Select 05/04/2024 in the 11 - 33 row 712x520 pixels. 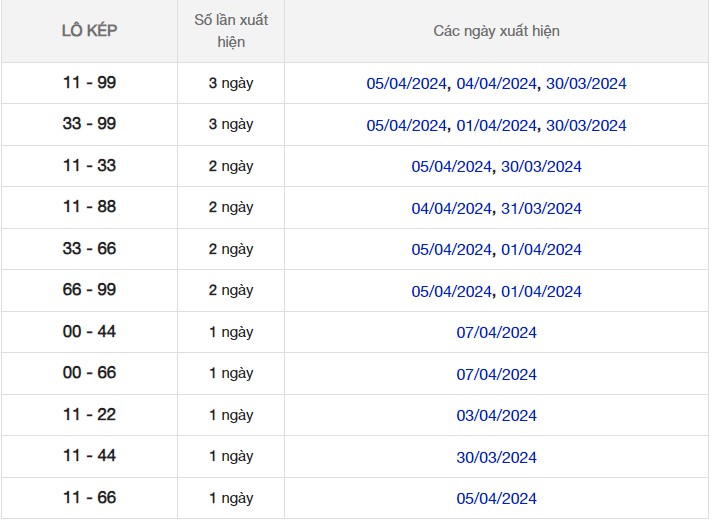451,167
